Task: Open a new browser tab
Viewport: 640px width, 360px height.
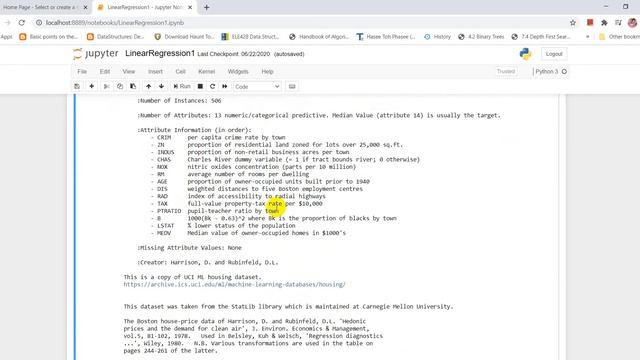Action: pos(207,7)
